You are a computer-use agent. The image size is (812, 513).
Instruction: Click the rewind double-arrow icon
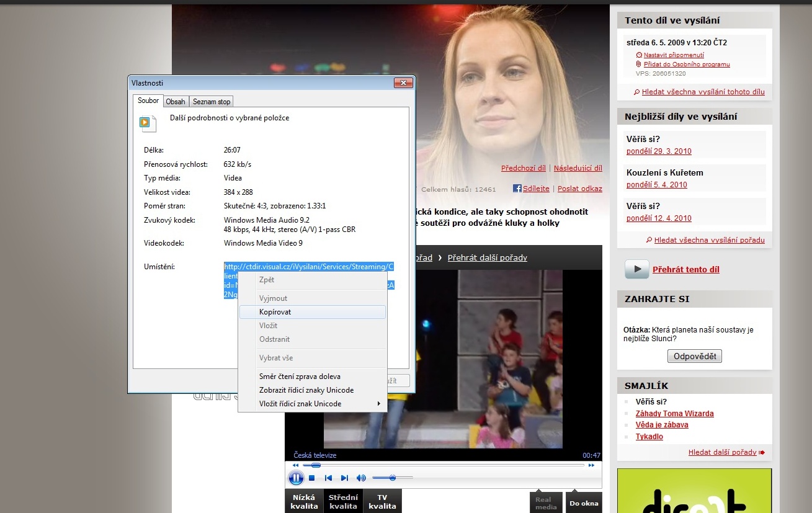[296, 465]
